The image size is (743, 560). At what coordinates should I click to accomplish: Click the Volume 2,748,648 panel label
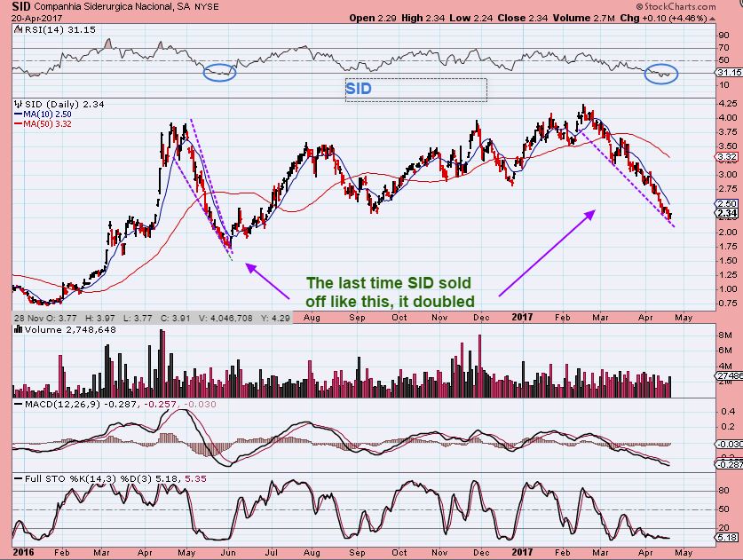[x=70, y=330]
